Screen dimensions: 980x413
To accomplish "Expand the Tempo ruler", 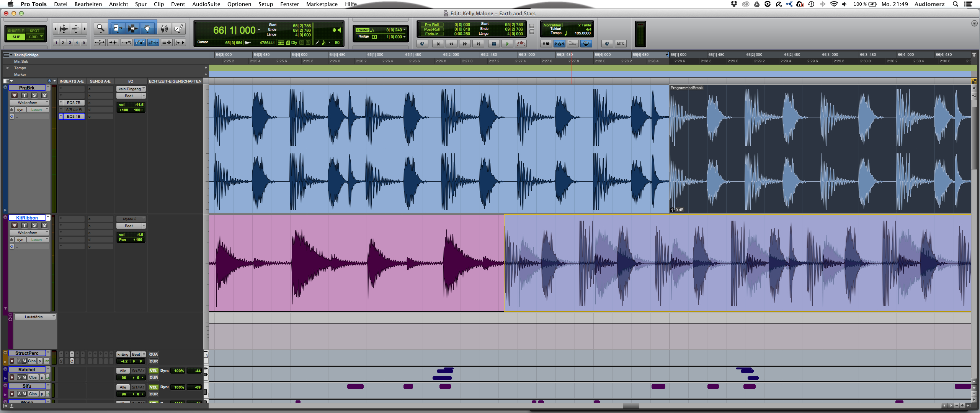I will coord(7,68).
